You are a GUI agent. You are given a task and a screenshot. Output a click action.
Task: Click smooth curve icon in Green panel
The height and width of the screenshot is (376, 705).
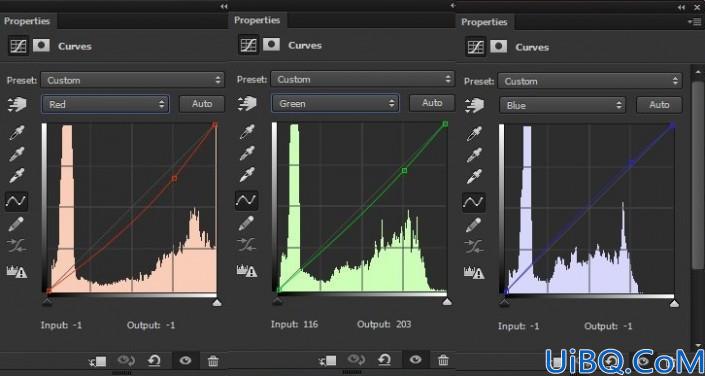(x=246, y=245)
